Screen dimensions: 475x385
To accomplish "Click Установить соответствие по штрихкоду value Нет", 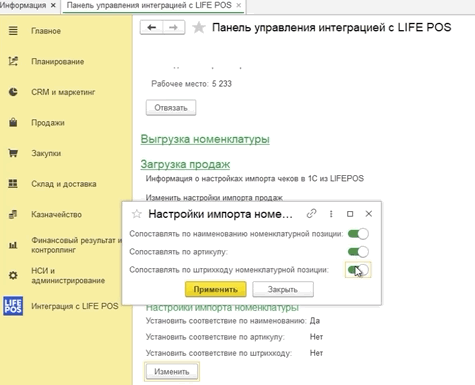I will (316, 353).
